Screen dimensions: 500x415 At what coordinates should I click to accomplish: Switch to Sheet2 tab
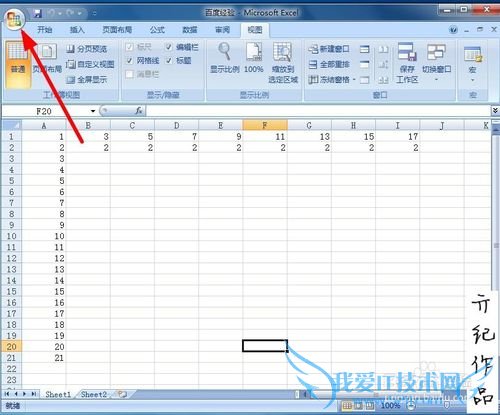click(x=94, y=394)
